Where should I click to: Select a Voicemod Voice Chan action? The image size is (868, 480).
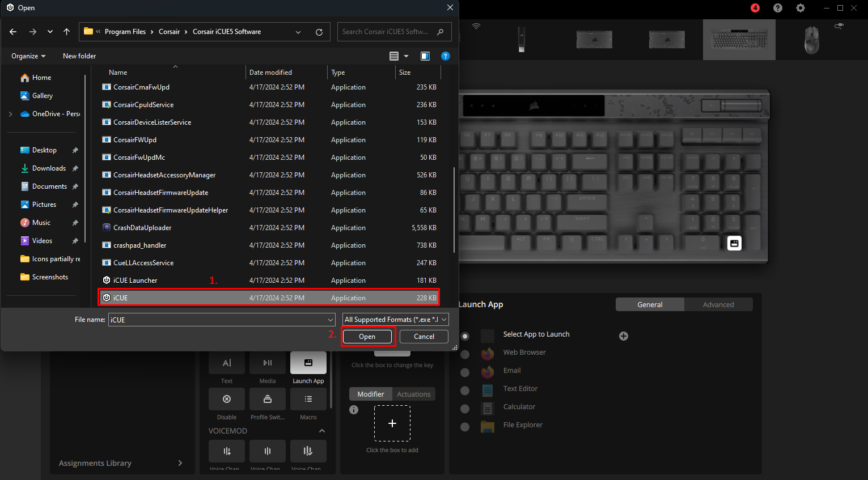coord(226,452)
